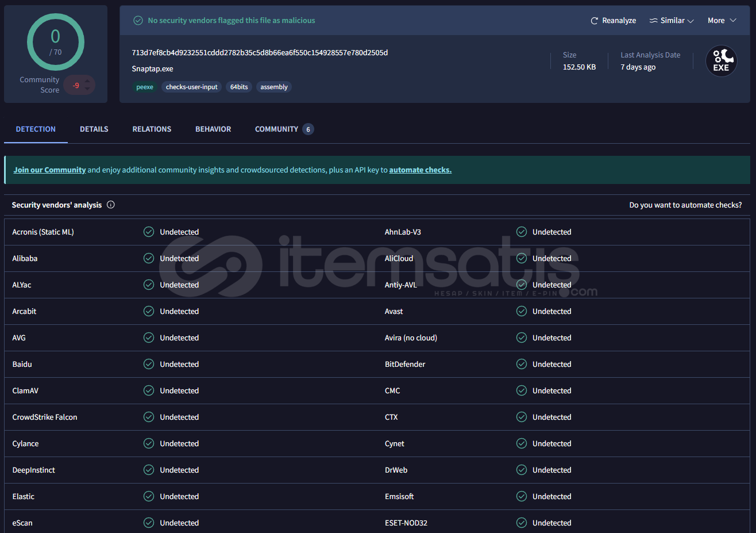
Task: Click the 7 days ago analysis date
Action: pos(638,67)
